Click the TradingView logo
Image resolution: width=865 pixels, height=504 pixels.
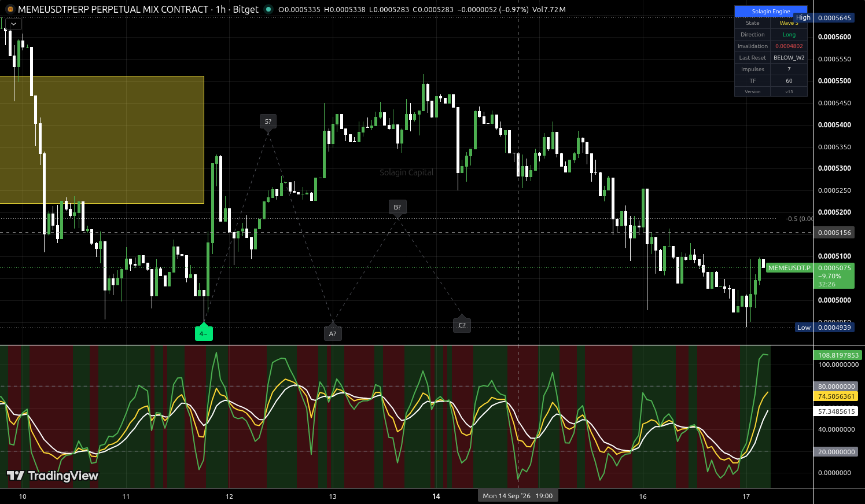point(53,476)
